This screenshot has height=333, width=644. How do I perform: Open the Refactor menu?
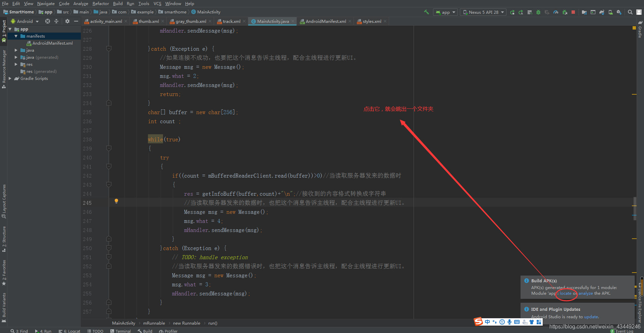[x=101, y=3]
